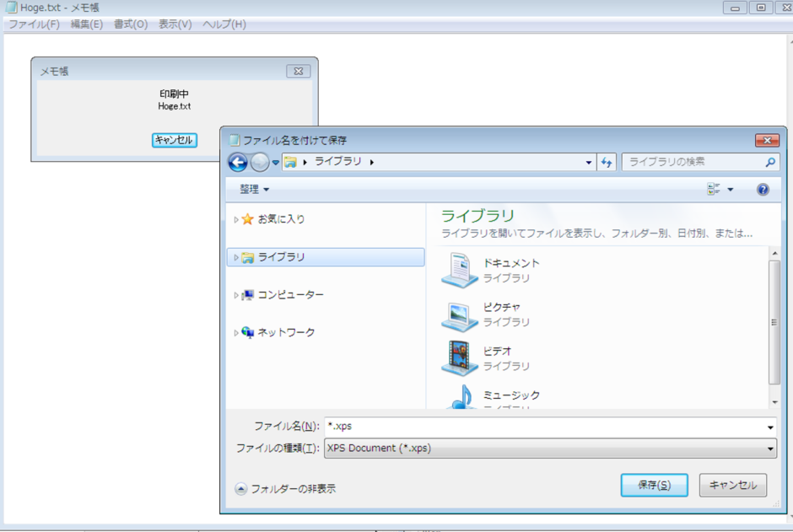Click the ドキュメント library icon
Image resolution: width=793 pixels, height=532 pixels.
tap(459, 271)
